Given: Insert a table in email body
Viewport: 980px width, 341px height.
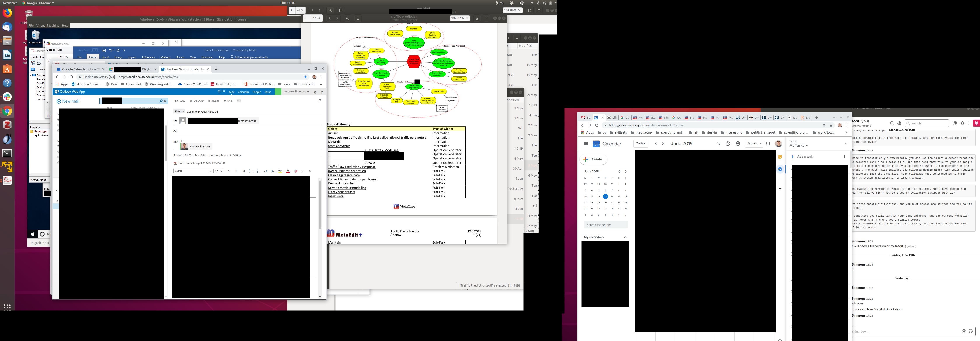Looking at the screenshot, I should (x=303, y=171).
